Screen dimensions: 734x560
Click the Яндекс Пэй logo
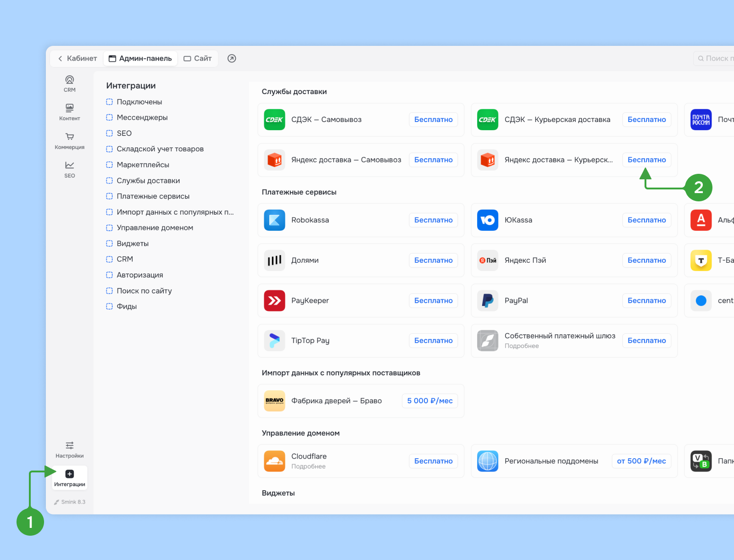pyautogui.click(x=488, y=261)
